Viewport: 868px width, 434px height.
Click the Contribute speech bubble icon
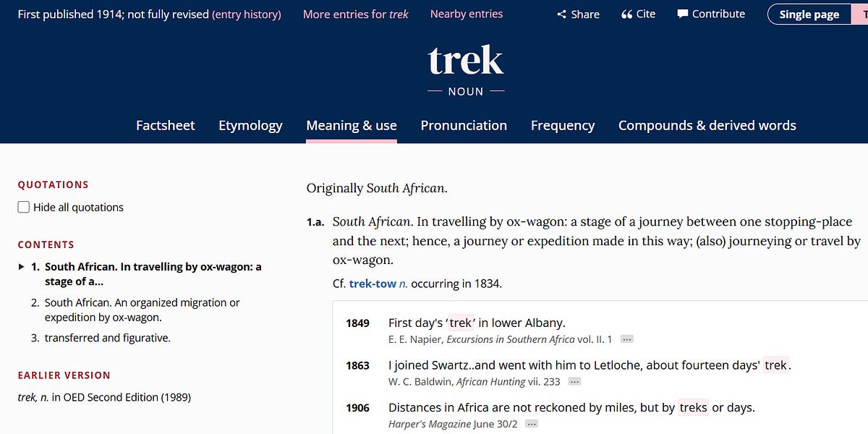[x=681, y=14]
